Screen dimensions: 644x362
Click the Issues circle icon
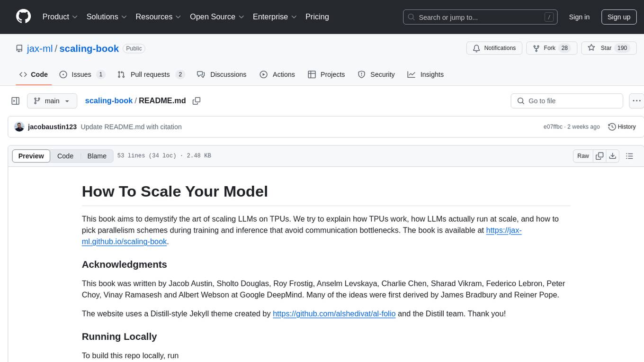[63, 74]
